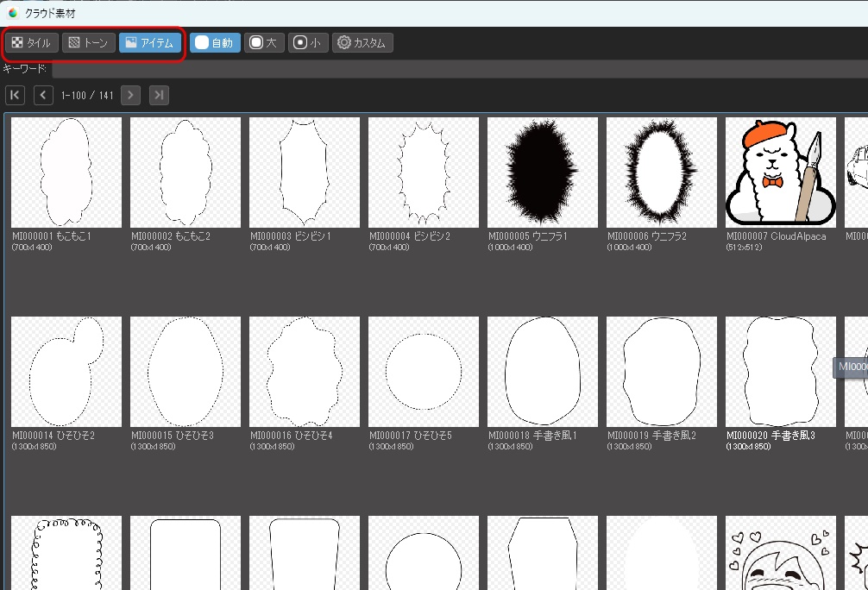Select the MI000018 手書き風1 thumbnail

pos(543,372)
